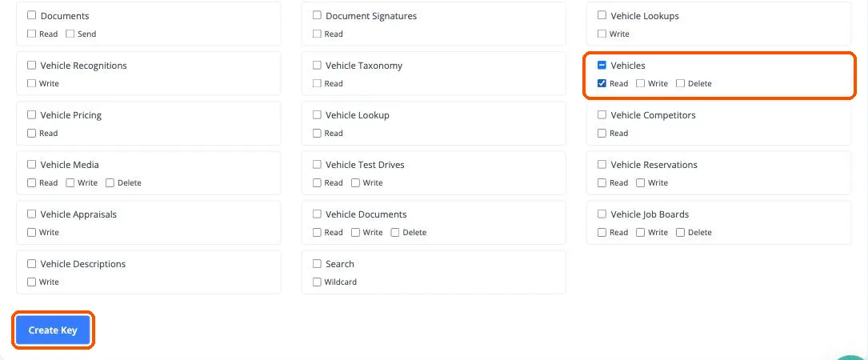
Task: Check the Vehicle Documents group checkbox
Action: pos(317,214)
